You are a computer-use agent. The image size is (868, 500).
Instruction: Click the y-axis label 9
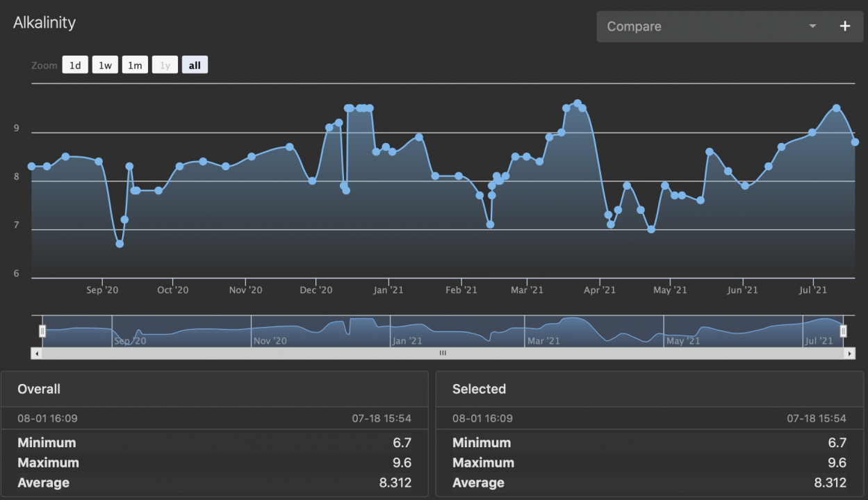click(x=16, y=128)
